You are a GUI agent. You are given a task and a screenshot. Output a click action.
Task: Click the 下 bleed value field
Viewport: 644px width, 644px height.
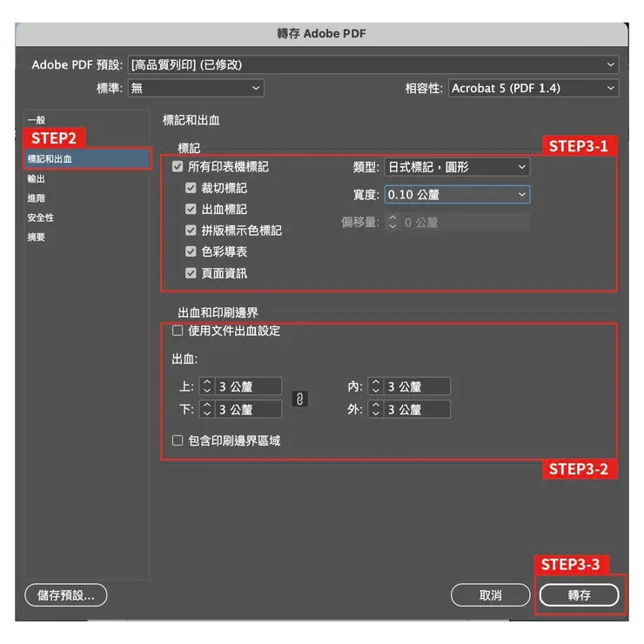(x=248, y=409)
